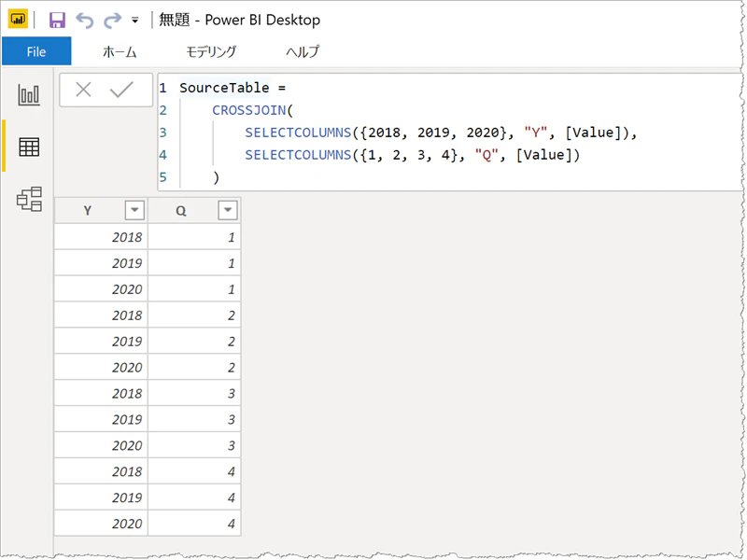Open the Y column filter dropdown

pyautogui.click(x=134, y=210)
